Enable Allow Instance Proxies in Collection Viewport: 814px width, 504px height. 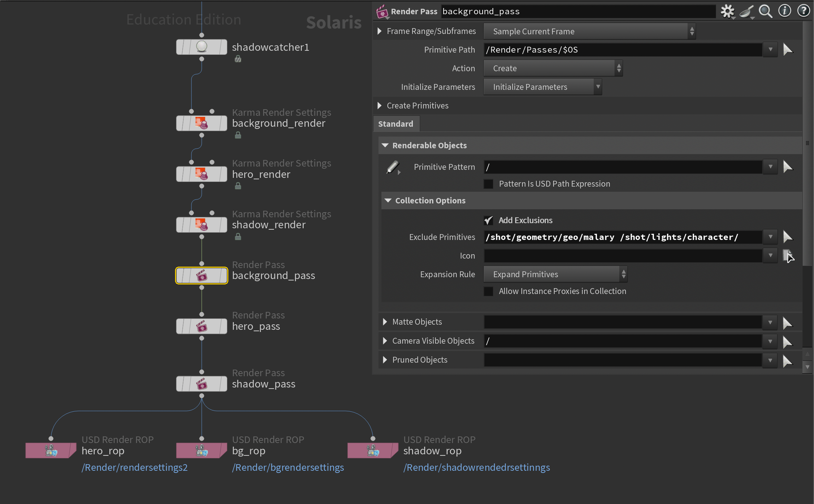488,291
